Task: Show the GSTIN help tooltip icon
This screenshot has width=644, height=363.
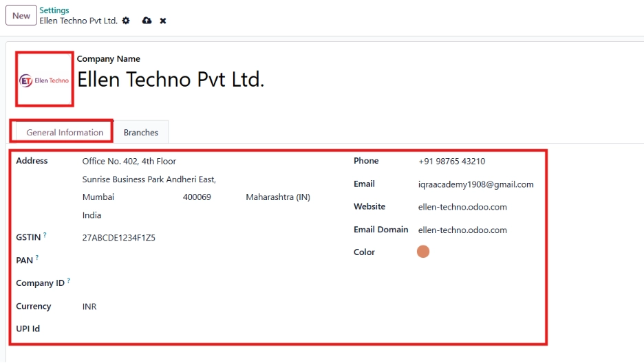Action: 45,235
